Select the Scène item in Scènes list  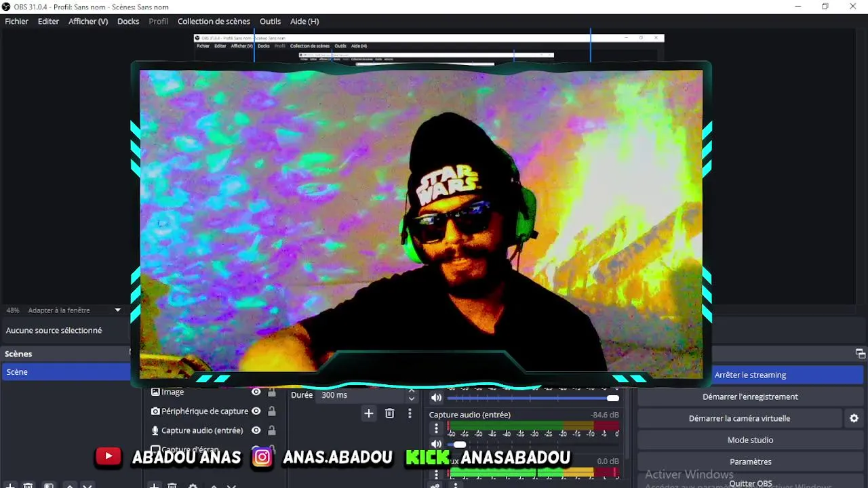pyautogui.click(x=66, y=372)
